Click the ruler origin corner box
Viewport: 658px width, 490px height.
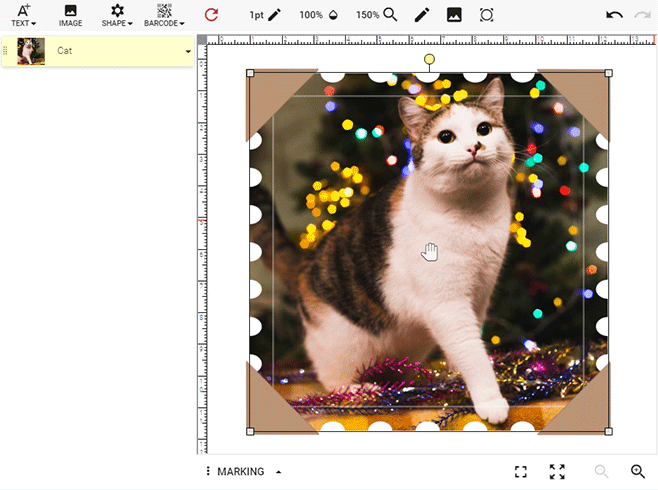pos(202,40)
